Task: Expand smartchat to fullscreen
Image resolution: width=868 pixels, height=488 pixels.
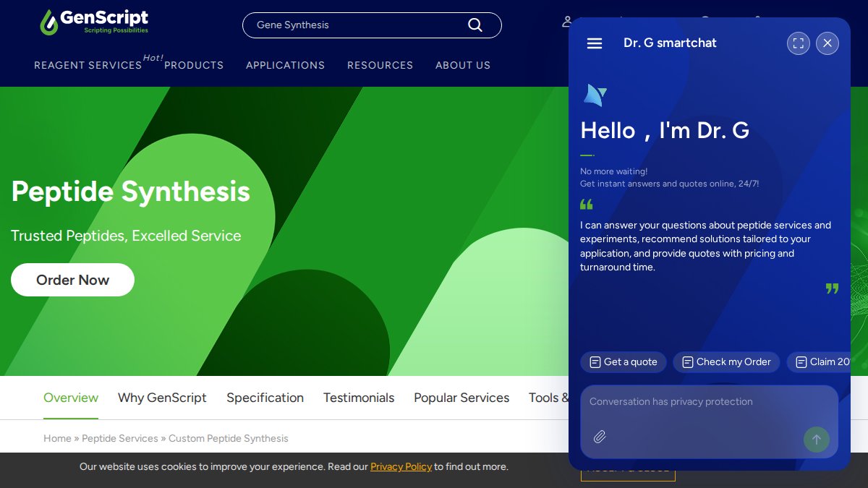Action: tap(799, 43)
